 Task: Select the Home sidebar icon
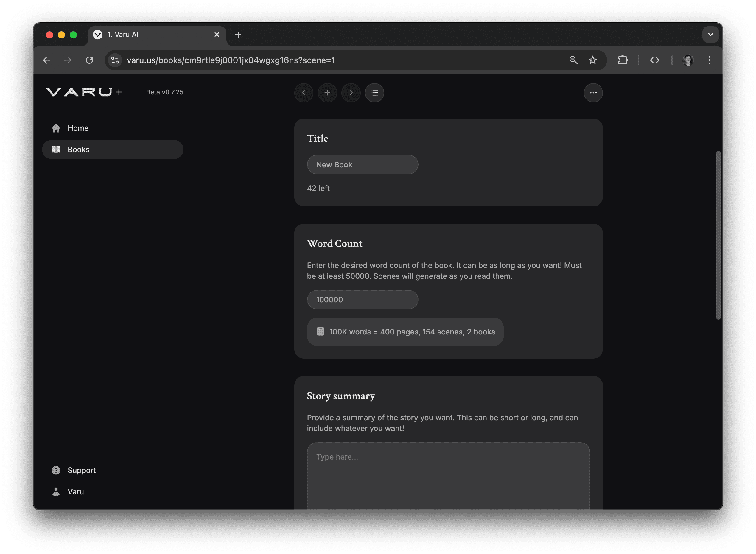click(56, 128)
